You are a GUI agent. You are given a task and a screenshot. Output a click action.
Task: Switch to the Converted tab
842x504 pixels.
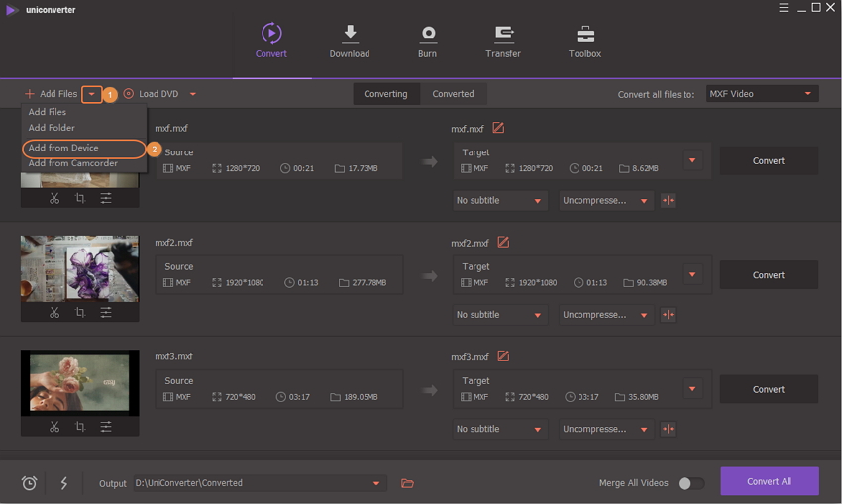point(454,94)
